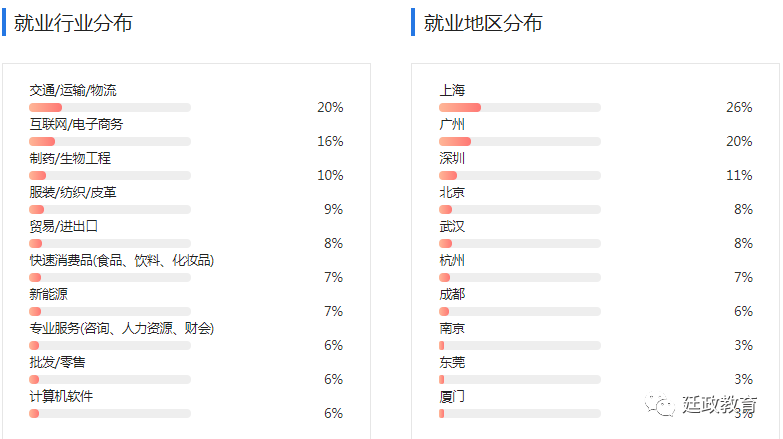This screenshot has width=783, height=439.
Task: Click the 上海 progress bar
Action: point(520,107)
